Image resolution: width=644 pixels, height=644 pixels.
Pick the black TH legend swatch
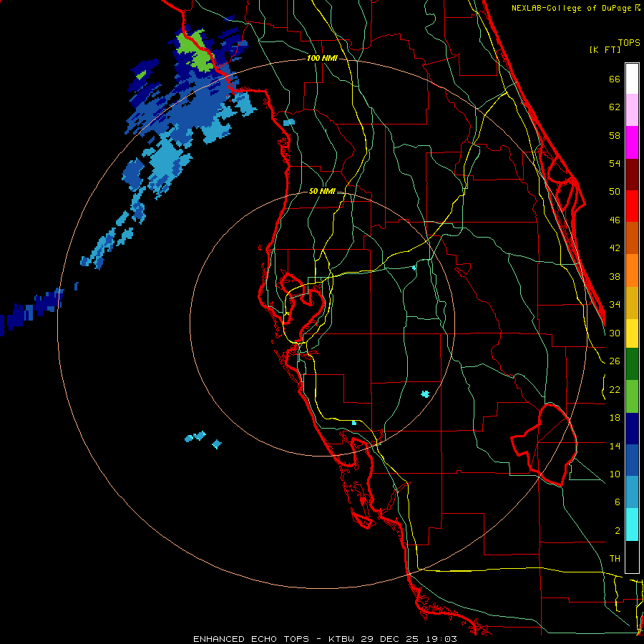[632, 557]
